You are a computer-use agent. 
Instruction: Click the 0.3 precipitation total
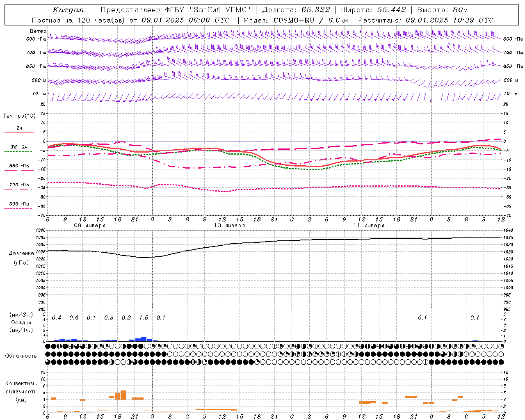[x=109, y=318]
